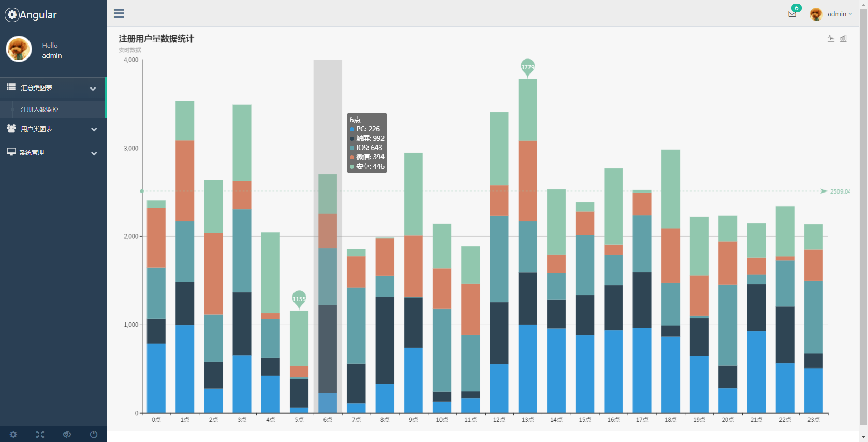The height and width of the screenshot is (442, 868).
Task: Select 系统管理 menu item
Action: (53, 153)
